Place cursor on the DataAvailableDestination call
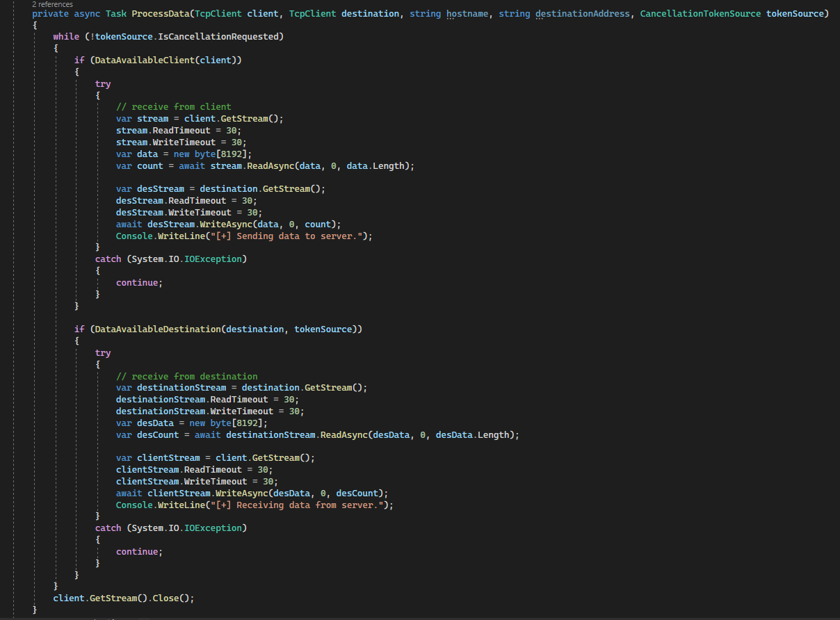The image size is (840, 620). coord(155,329)
